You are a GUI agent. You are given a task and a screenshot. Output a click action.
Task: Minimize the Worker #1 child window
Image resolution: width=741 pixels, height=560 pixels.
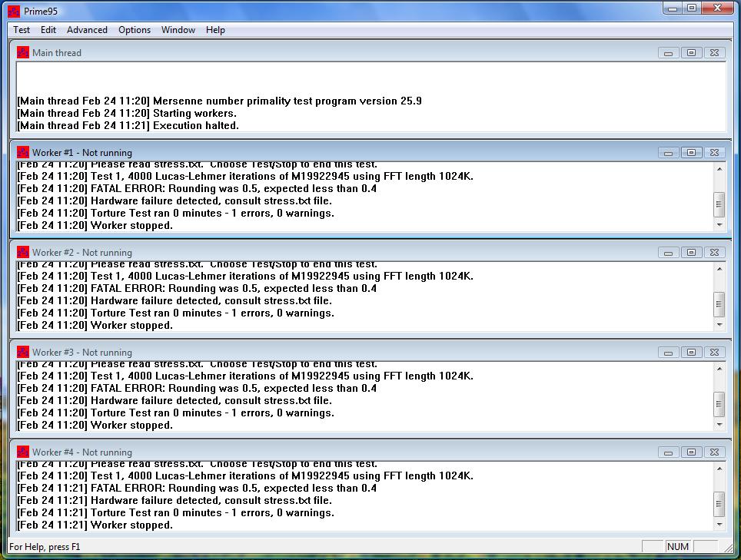click(x=668, y=153)
